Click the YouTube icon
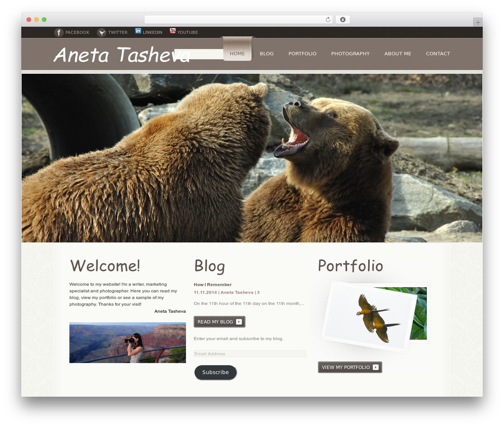Screen dimensions: 504x427 [x=172, y=31]
